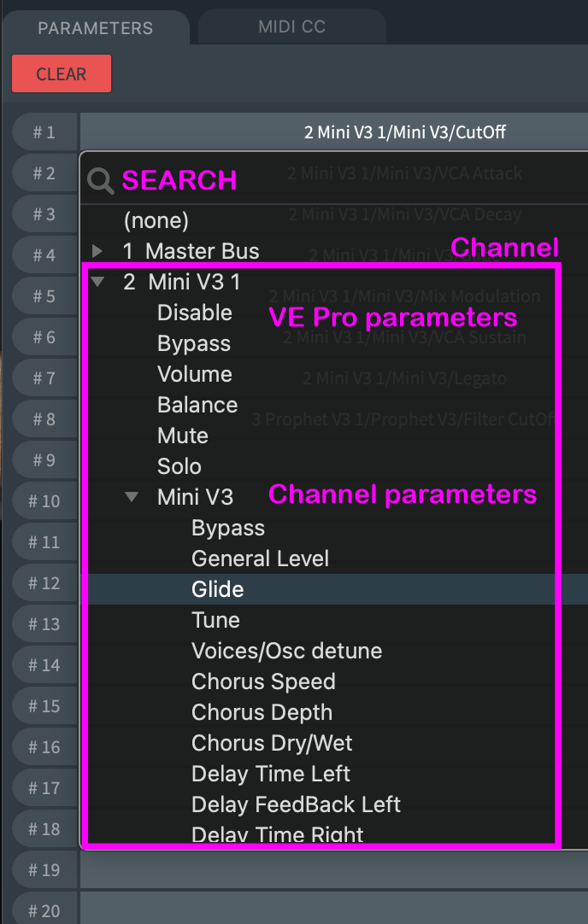Expand the Master Bus tree item
588x924 pixels.
(97, 251)
